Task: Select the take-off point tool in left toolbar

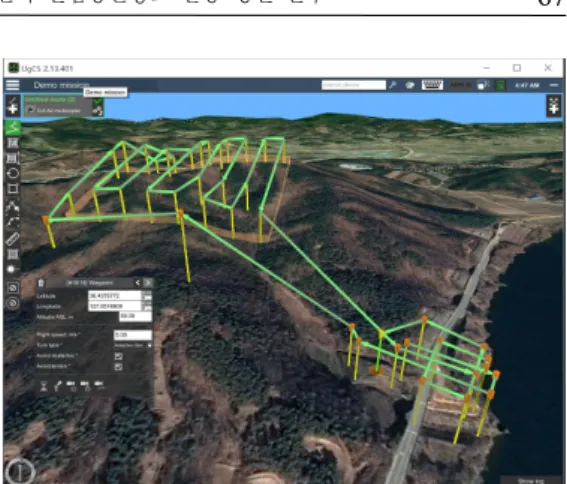Action: click(x=13, y=206)
